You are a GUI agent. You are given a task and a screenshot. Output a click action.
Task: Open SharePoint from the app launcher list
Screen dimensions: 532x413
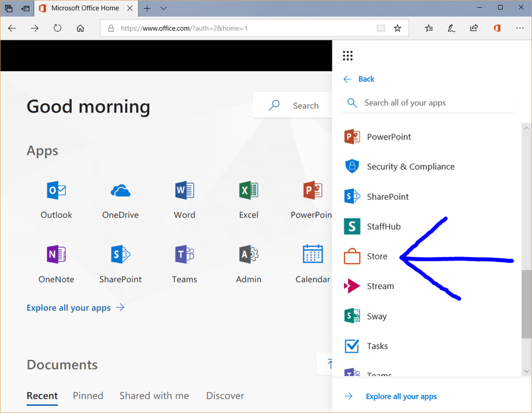tap(376, 196)
